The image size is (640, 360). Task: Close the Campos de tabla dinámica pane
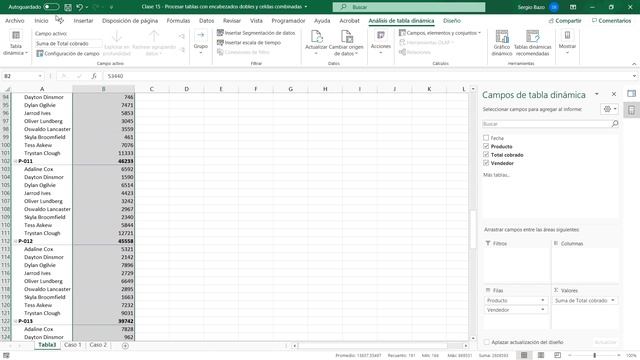(614, 94)
